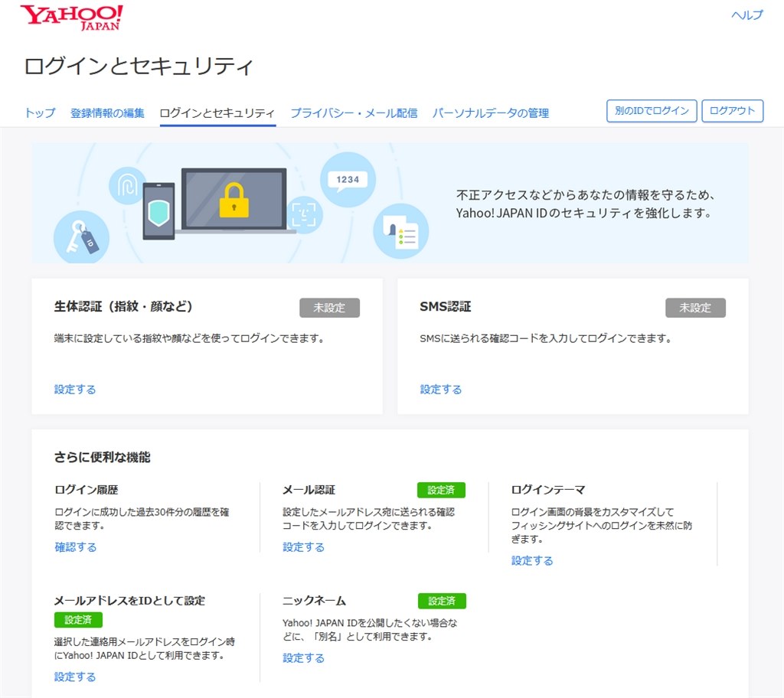The width and height of the screenshot is (784, 698).
Task: Click the 設定済 badge on ニックネーム
Action: click(x=440, y=601)
